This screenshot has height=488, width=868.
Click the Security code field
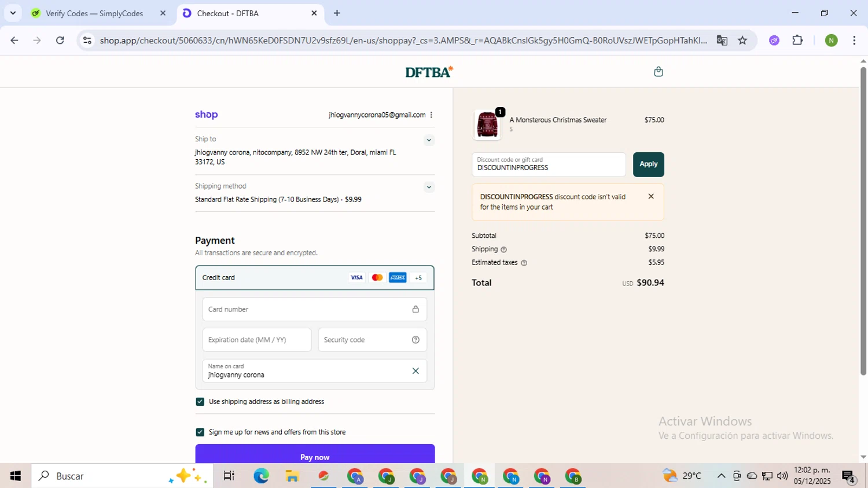click(x=373, y=340)
